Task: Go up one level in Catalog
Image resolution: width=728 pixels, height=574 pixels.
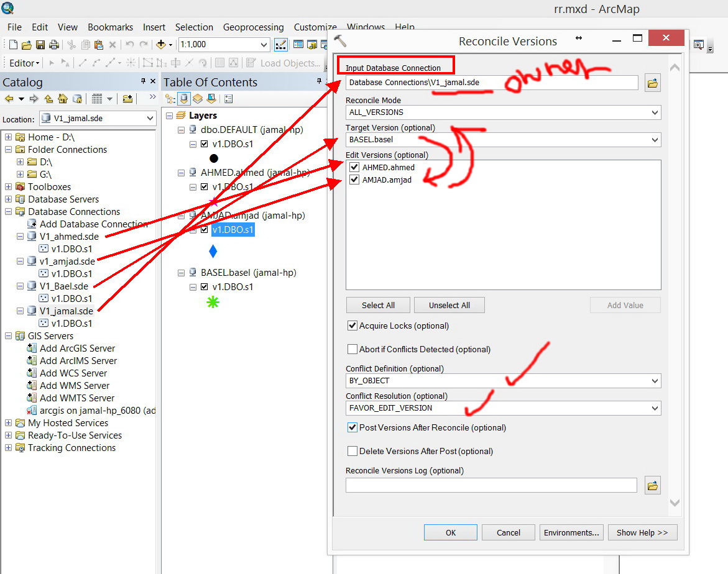Action: (48, 99)
